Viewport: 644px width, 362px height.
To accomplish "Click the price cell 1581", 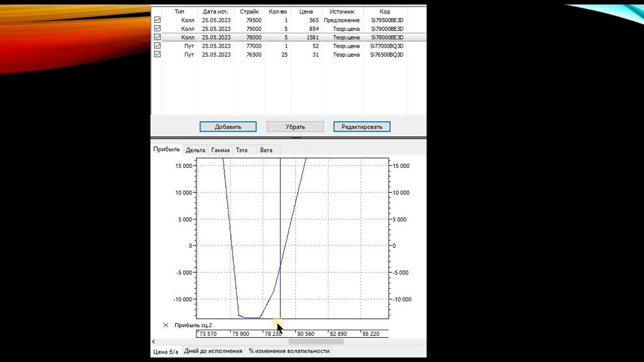I will (x=312, y=37).
